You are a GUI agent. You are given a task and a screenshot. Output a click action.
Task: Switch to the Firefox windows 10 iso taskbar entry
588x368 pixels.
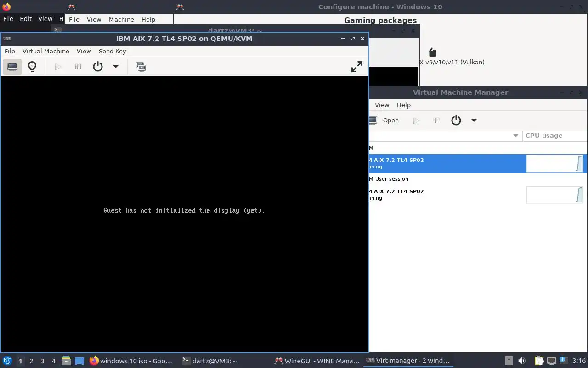131,361
